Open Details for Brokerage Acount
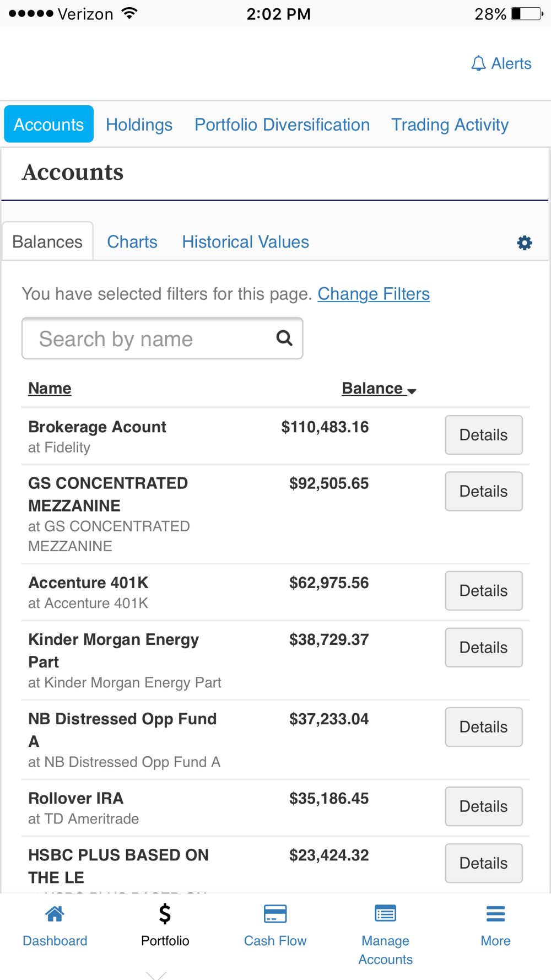Image resolution: width=551 pixels, height=980 pixels. tap(484, 435)
